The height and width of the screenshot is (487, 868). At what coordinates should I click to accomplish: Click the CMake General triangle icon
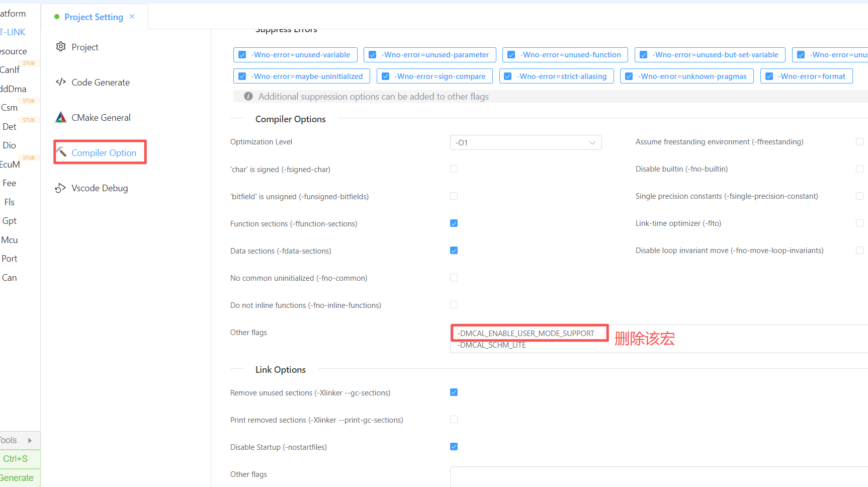[x=61, y=117]
